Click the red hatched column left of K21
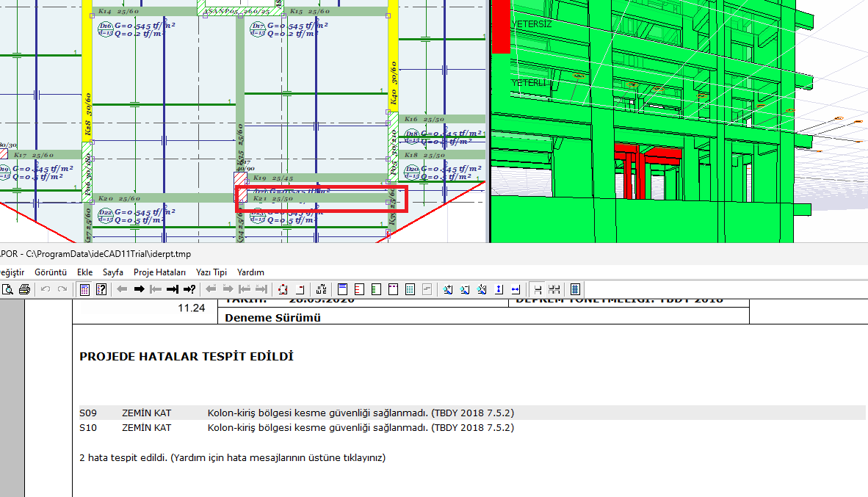This screenshot has width=868, height=497. point(241,187)
